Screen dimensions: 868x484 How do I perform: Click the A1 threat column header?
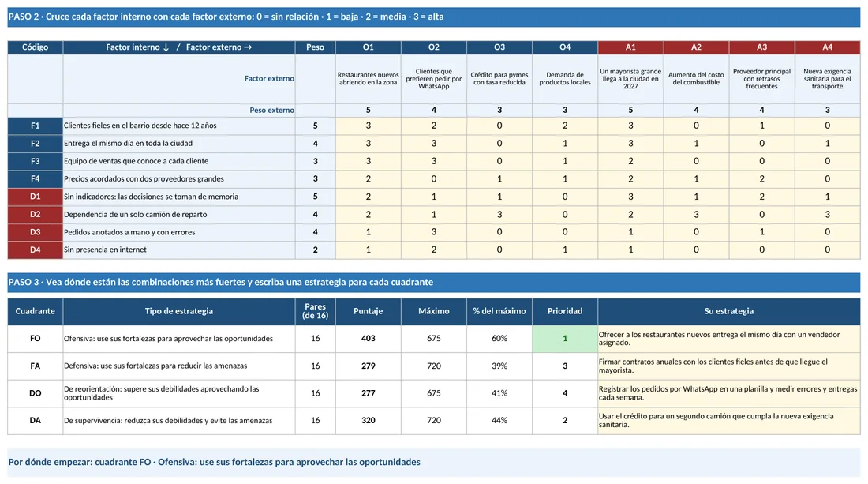pos(630,47)
